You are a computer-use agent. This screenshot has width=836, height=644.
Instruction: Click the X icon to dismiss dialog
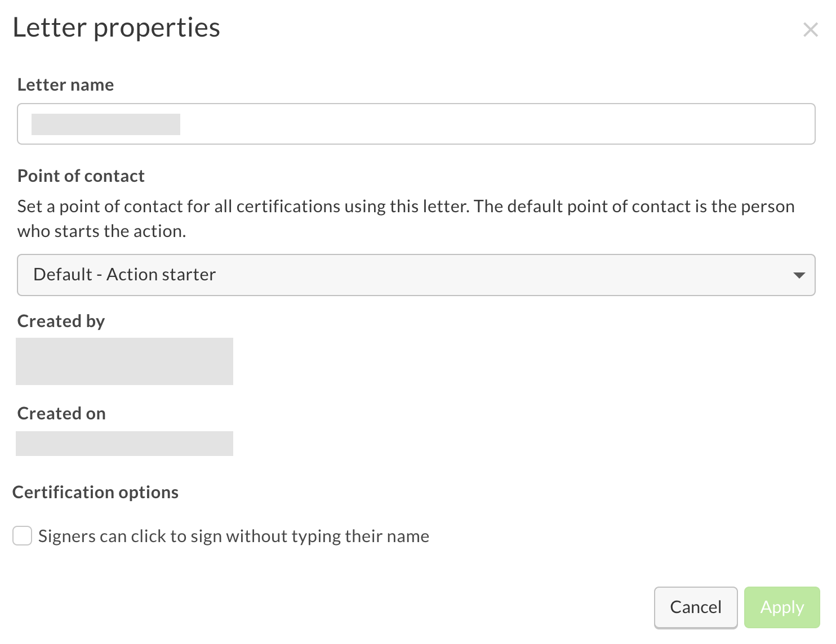(810, 29)
